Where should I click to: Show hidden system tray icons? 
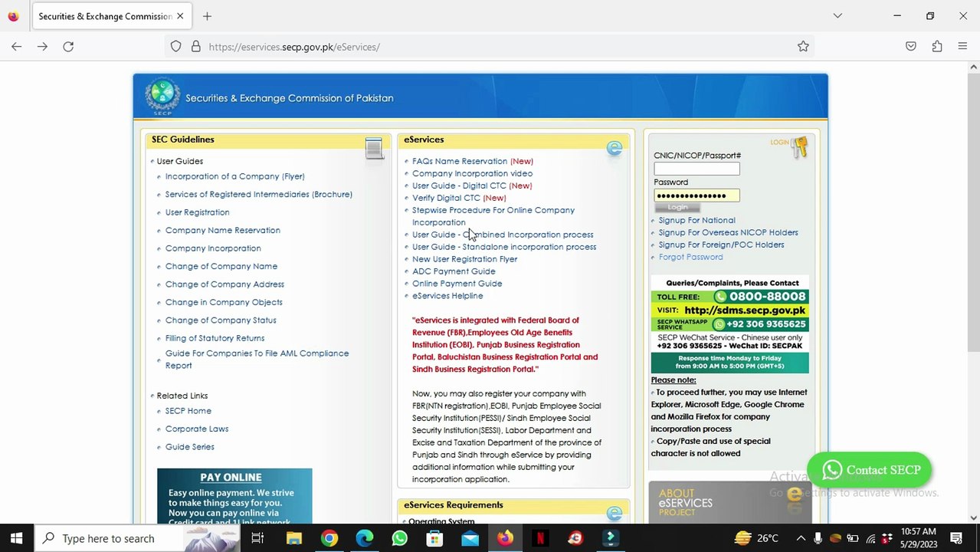coord(801,538)
